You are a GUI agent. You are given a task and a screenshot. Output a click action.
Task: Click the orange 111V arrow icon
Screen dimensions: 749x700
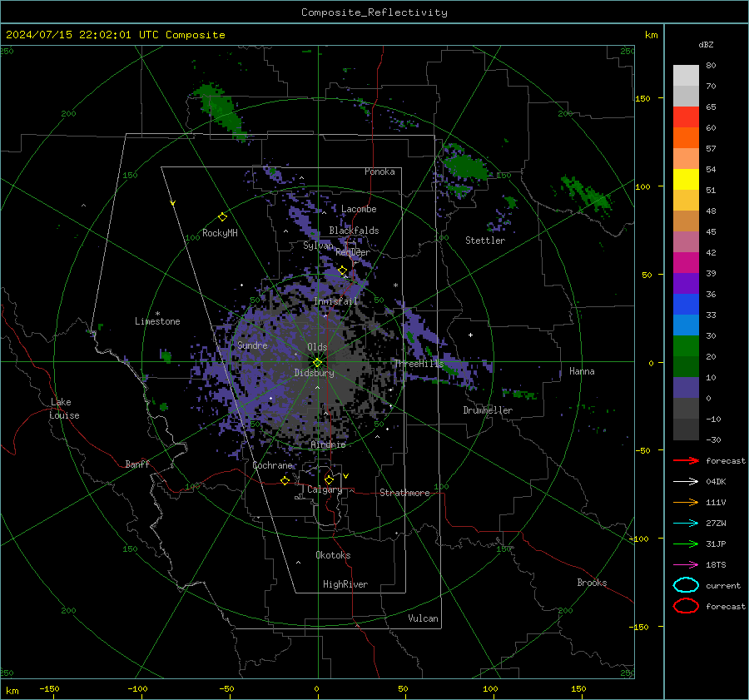click(686, 502)
